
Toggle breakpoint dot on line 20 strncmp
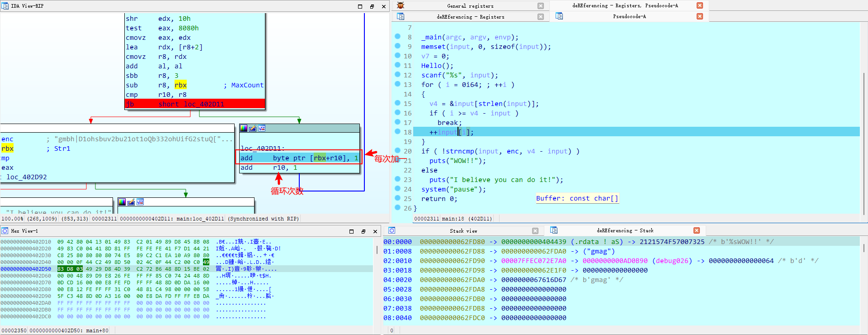(397, 150)
